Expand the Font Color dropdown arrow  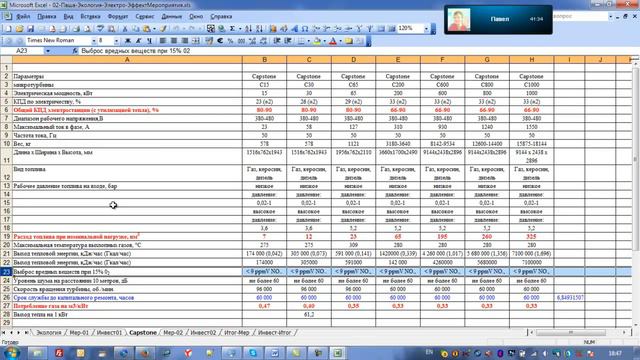(x=340, y=40)
